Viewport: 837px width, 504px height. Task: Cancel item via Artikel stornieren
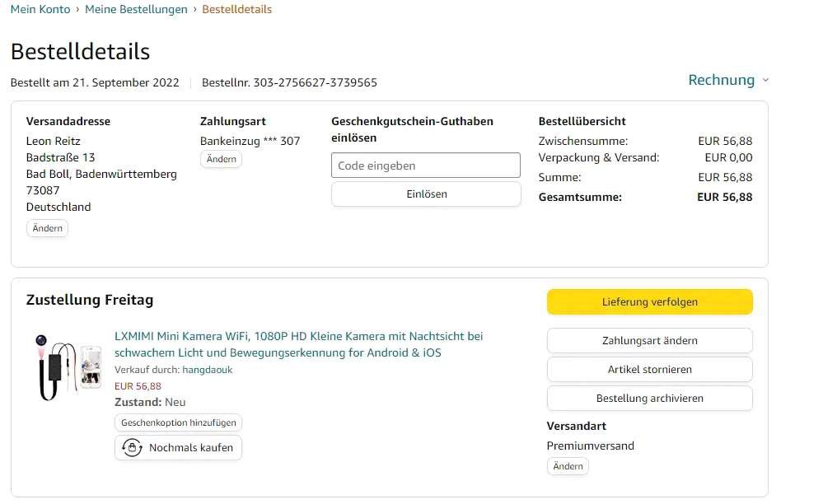point(649,370)
